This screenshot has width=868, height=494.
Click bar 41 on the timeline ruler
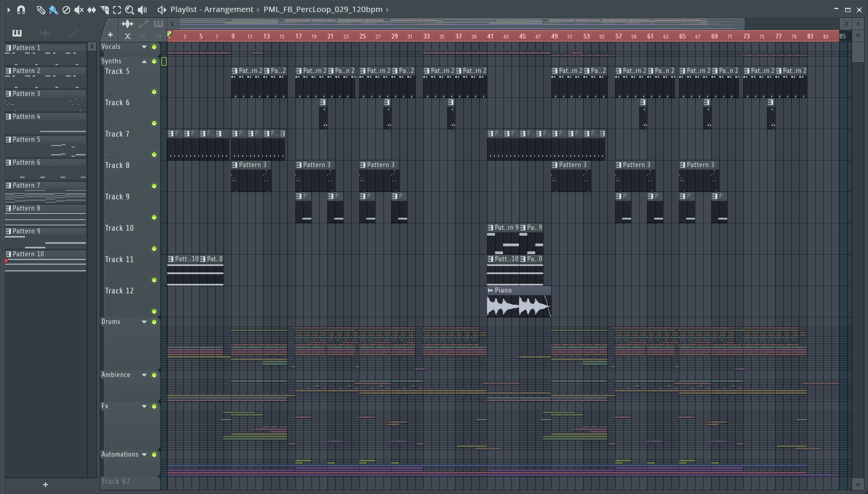[490, 36]
